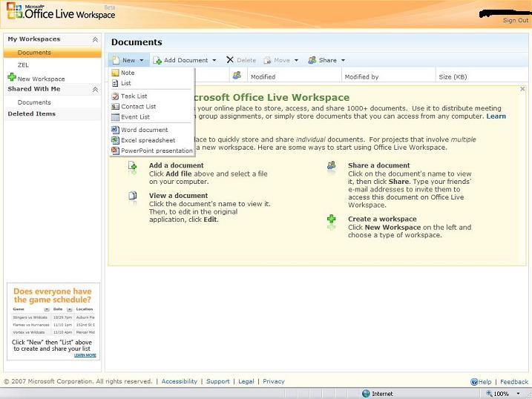Select Event List from New menu
The height and width of the screenshot is (399, 532).
[x=135, y=117]
